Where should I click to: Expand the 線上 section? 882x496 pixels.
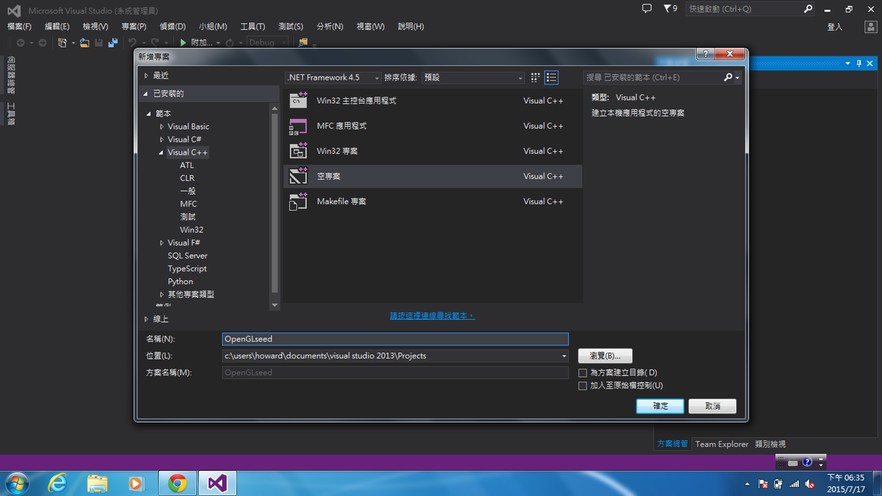tap(146, 319)
